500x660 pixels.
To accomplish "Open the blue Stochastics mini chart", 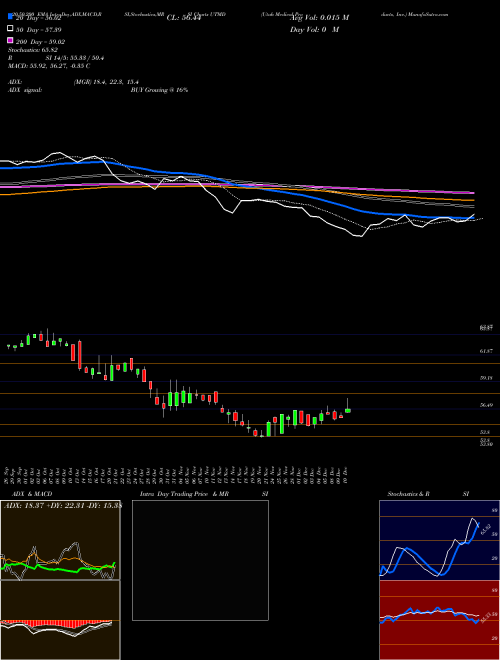I will point(439,540).
